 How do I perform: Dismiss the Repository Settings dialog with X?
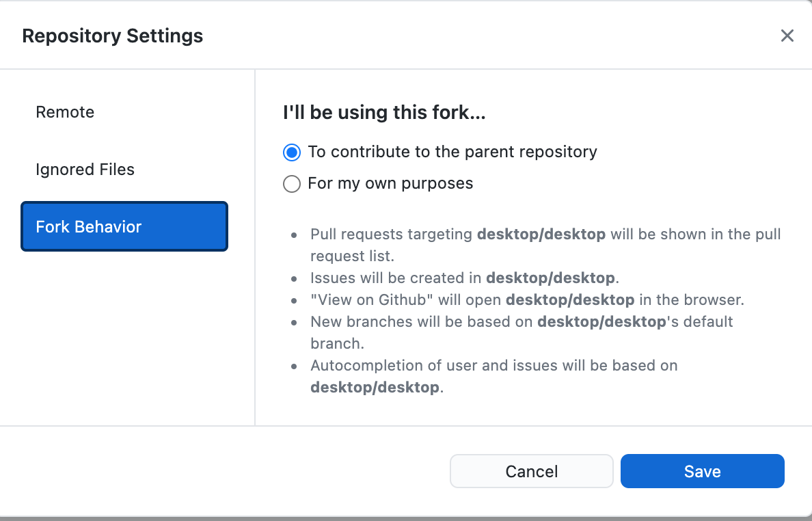787,36
